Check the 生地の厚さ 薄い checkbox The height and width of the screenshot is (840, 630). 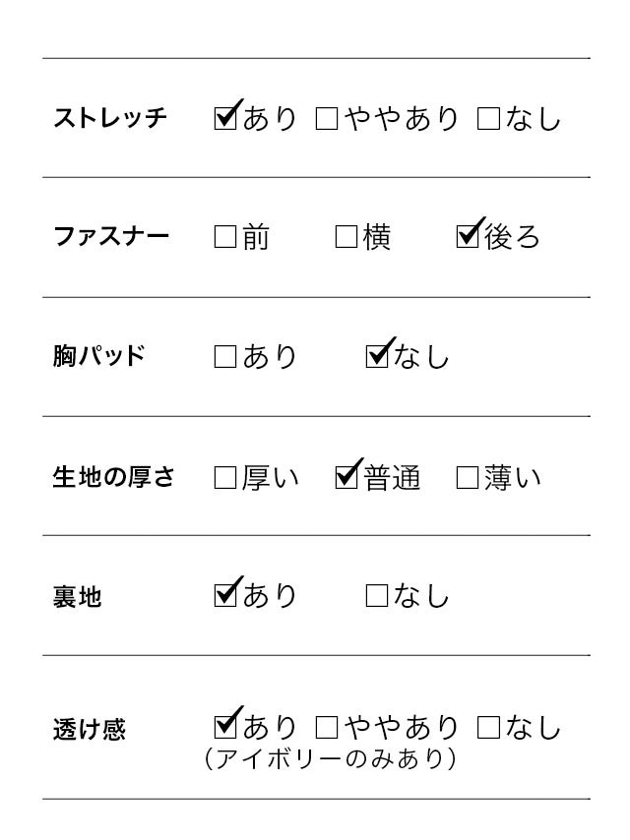click(468, 479)
